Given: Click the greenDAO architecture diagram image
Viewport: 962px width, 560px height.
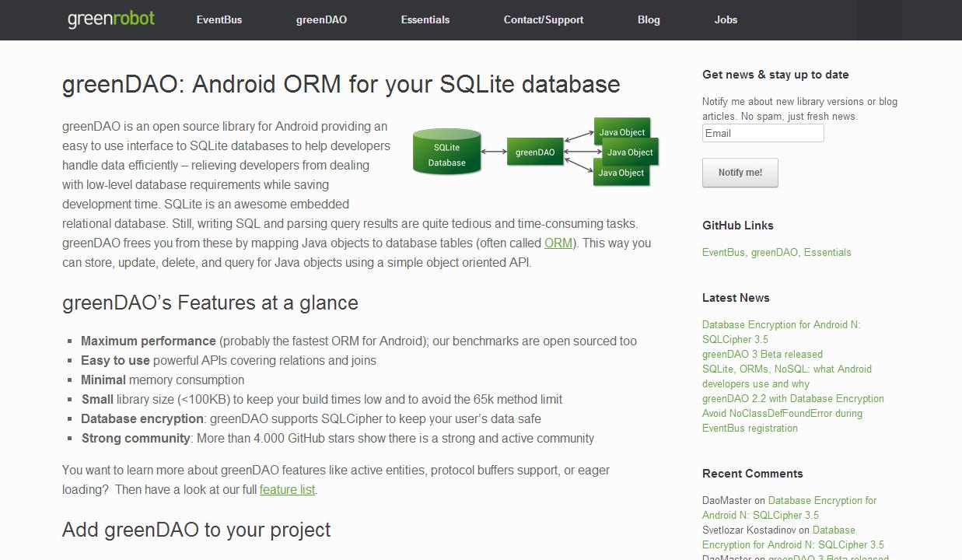Looking at the screenshot, I should 536,152.
